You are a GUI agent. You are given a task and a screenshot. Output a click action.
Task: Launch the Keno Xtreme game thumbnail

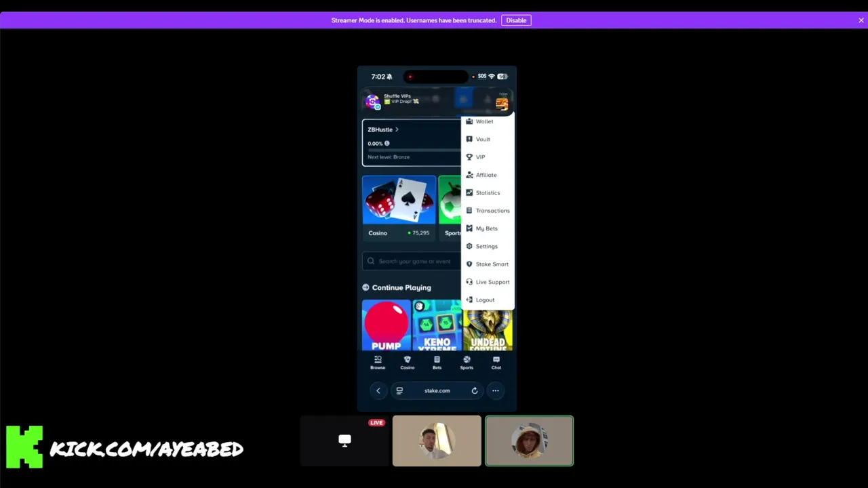(437, 325)
